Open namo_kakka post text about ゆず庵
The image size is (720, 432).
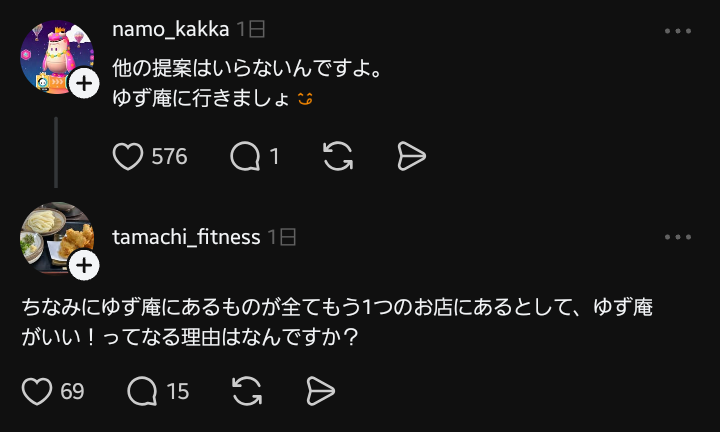pyautogui.click(x=245, y=85)
